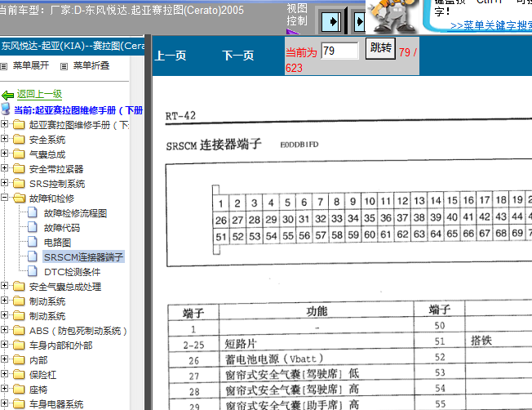Open DTC检测条件 in the tree
The image size is (532, 410).
[x=73, y=272]
